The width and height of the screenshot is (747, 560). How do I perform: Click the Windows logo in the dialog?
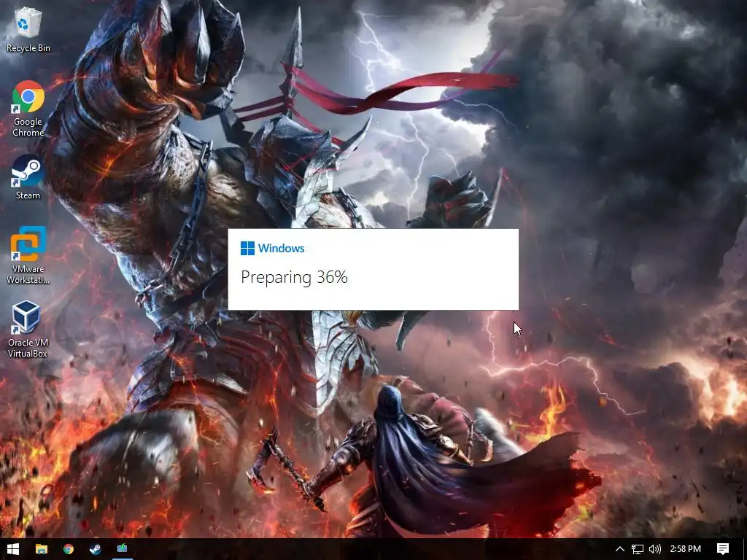tap(247, 248)
